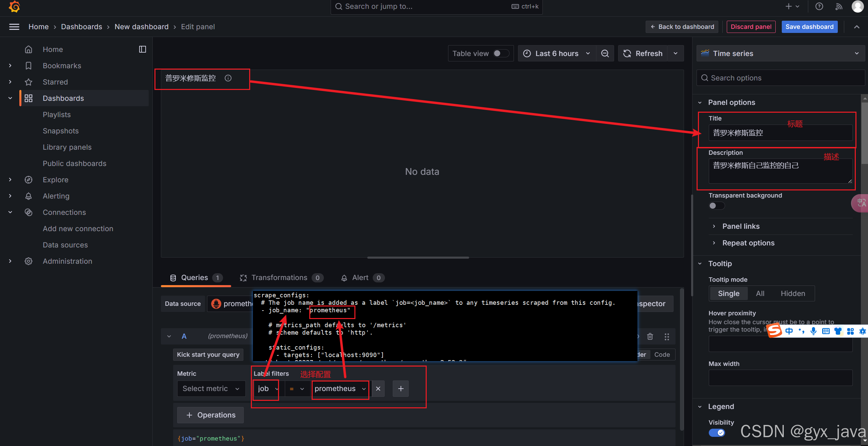
Task: Click the Search options field
Action: coord(781,78)
